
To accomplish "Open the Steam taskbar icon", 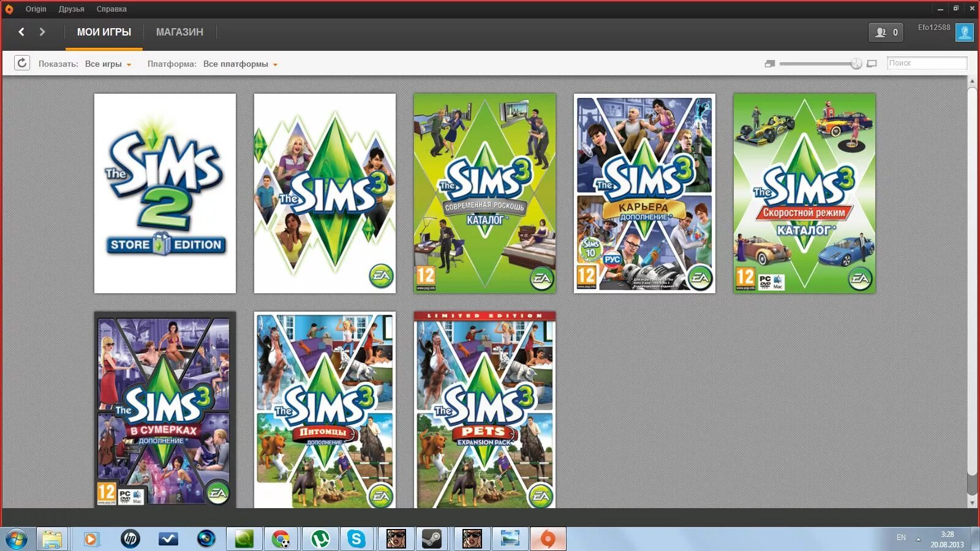I will pos(432,539).
